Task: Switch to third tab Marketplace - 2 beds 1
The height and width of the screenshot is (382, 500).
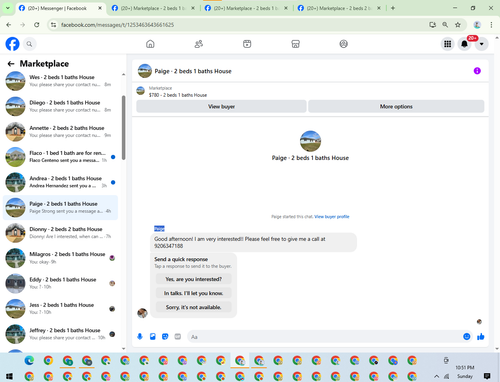Action: [x=246, y=8]
